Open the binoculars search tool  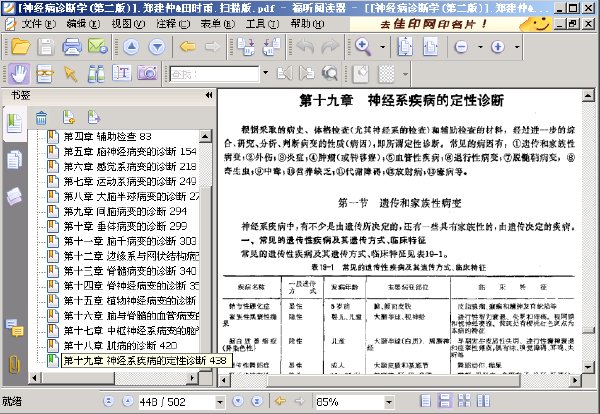click(96, 73)
